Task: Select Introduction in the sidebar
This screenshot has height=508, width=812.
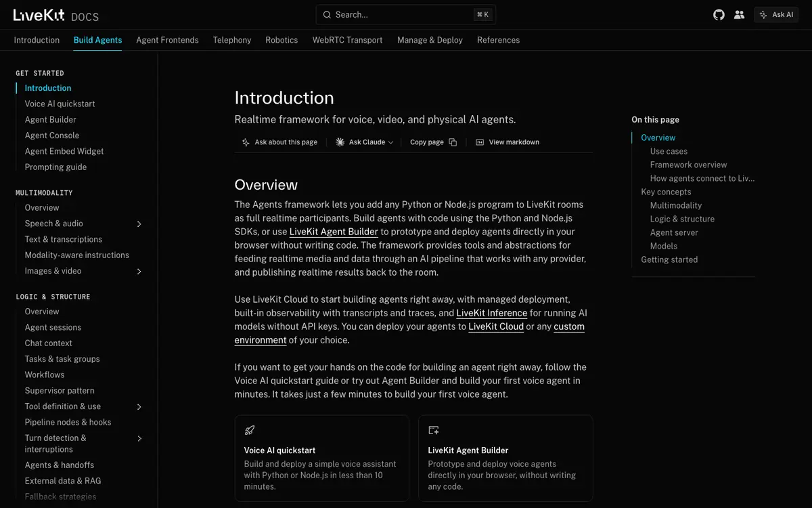Action: [x=48, y=88]
